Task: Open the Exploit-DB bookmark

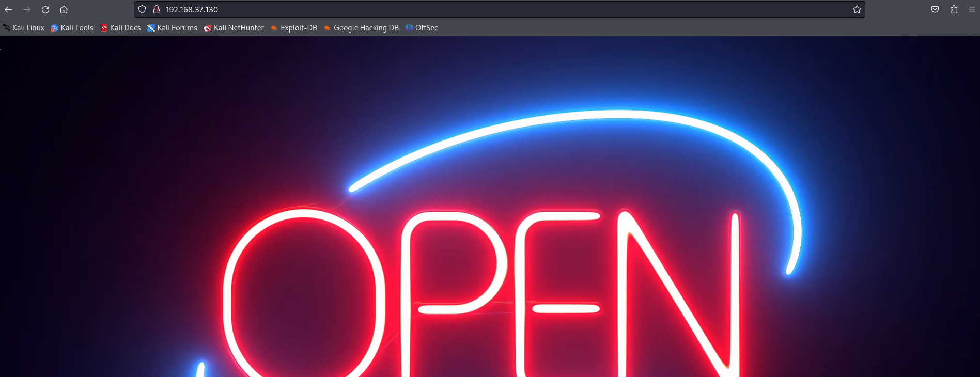Action: [x=294, y=28]
